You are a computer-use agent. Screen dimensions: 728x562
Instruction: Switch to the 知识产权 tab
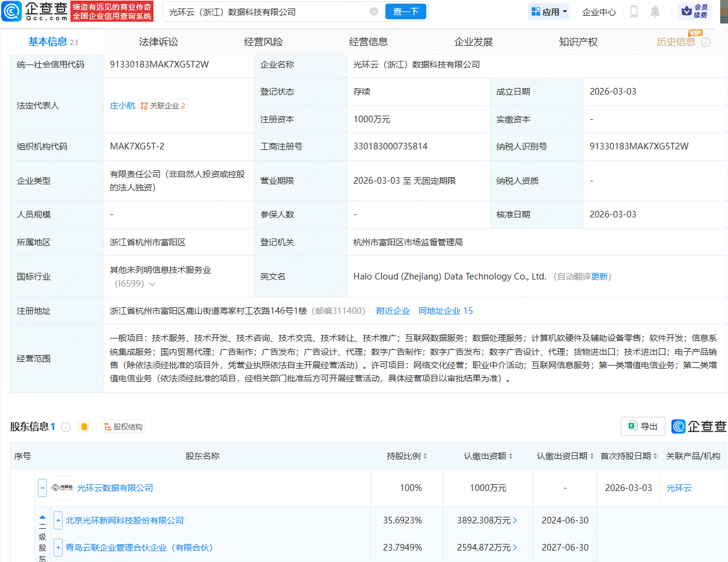[578, 41]
